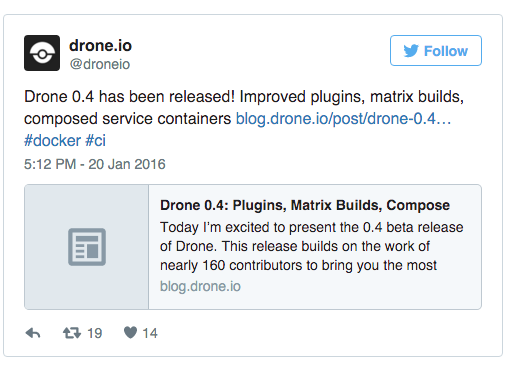
Task: Click the Twitter bird in Follow button
Action: pyautogui.click(x=411, y=51)
